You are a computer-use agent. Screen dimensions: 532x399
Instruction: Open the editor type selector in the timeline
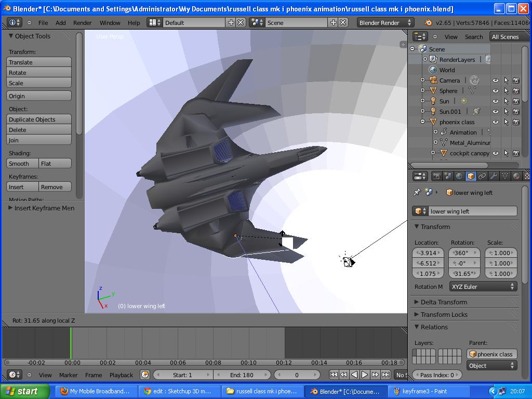tap(14, 375)
